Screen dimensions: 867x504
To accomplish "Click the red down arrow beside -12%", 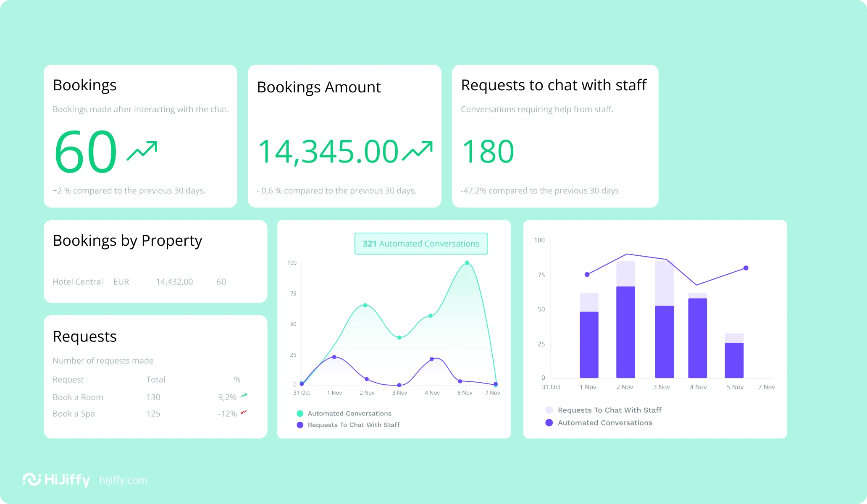I will point(244,412).
